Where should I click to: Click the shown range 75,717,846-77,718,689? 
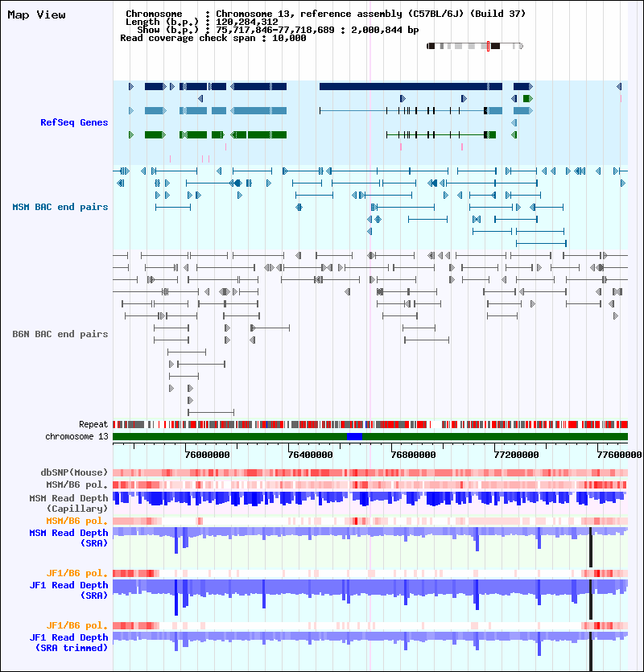(x=275, y=30)
